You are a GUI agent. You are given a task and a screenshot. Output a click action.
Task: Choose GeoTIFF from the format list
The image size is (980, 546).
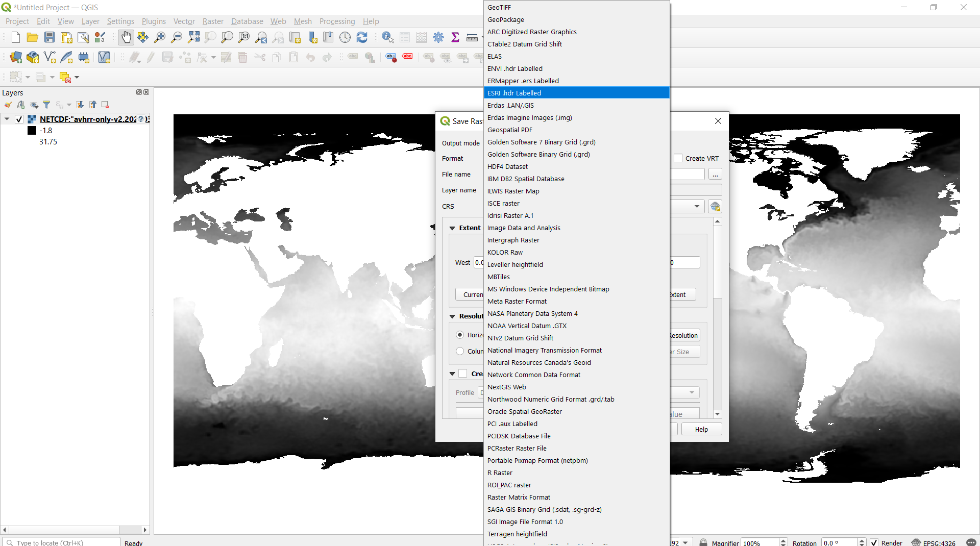pos(576,7)
